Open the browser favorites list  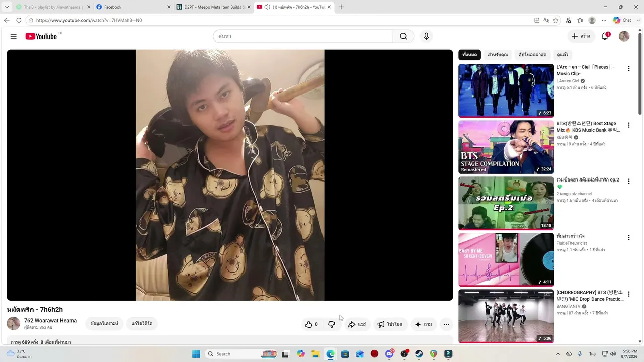(x=580, y=20)
